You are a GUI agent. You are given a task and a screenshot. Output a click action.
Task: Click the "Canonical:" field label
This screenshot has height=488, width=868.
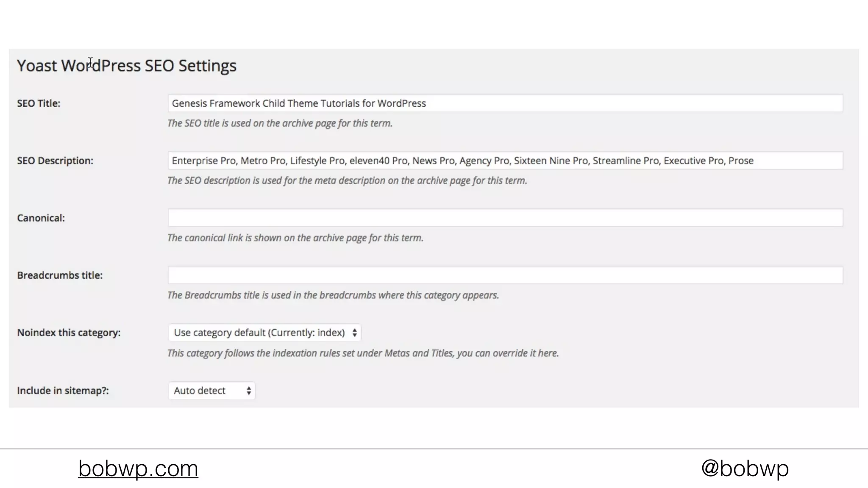pyautogui.click(x=41, y=218)
